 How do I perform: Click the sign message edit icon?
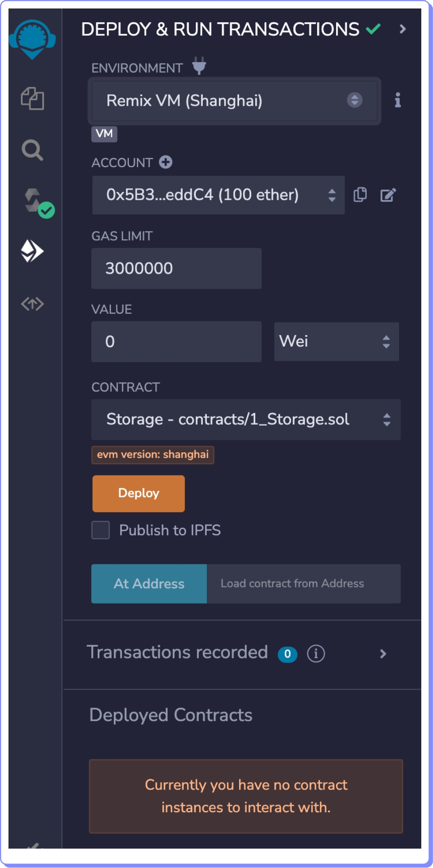coord(388,195)
